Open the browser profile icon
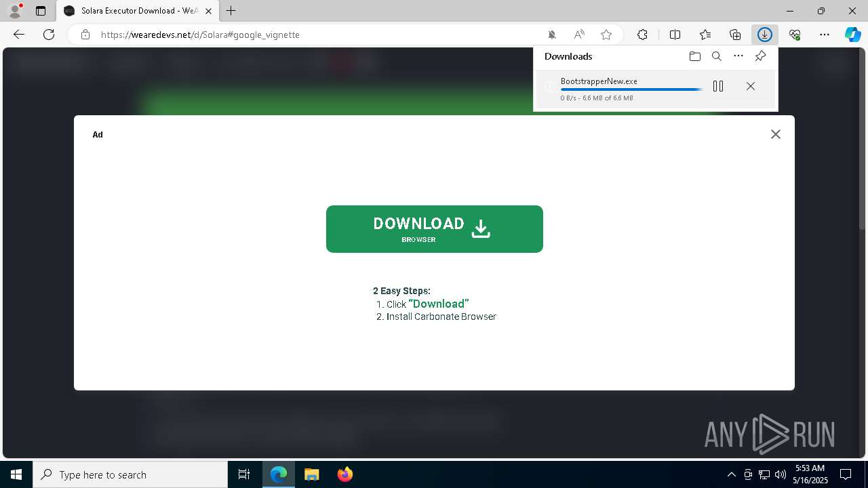The width and height of the screenshot is (868, 488). click(14, 11)
